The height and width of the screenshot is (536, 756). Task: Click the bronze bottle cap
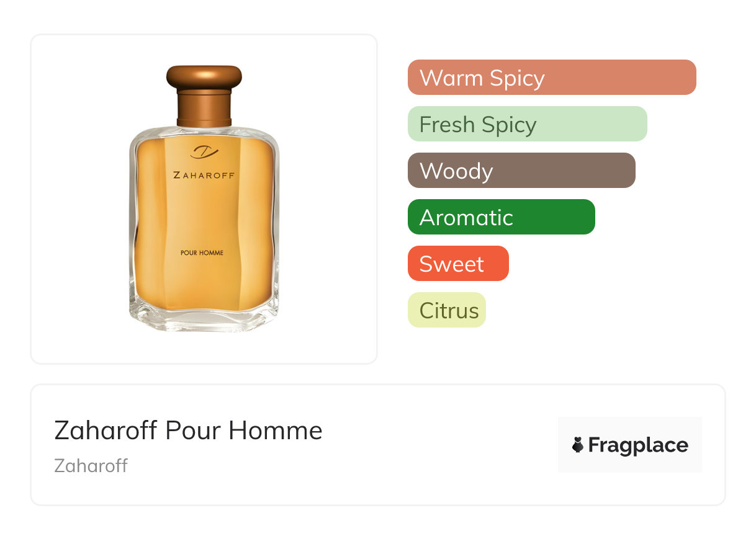pos(204,78)
